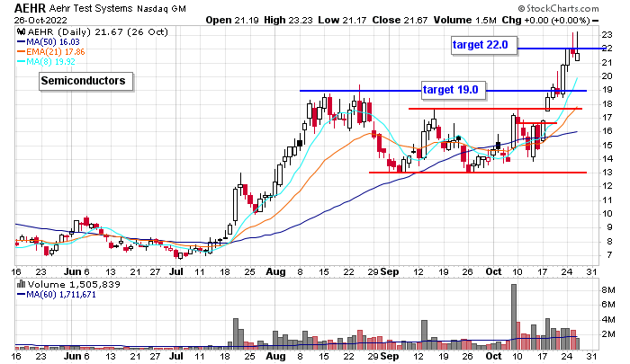The image size is (630, 364).
Task: Click the AEHR (Daily) 21.67 legend entry
Action: tap(97, 31)
